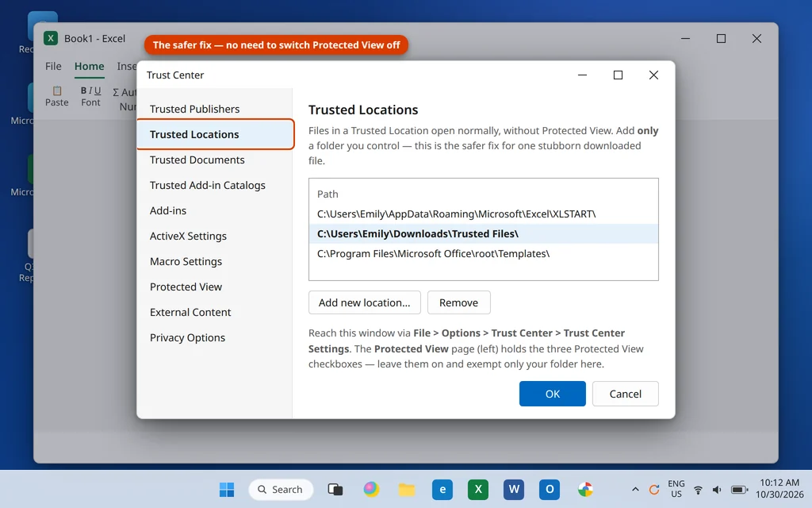This screenshot has height=508, width=812.
Task: Click the battery status icon
Action: [x=740, y=490]
